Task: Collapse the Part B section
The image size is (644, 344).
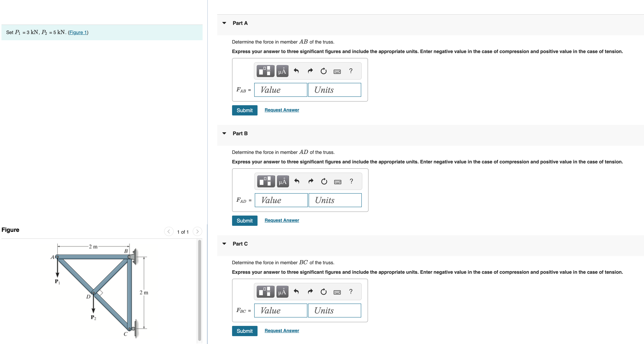Action: [224, 133]
